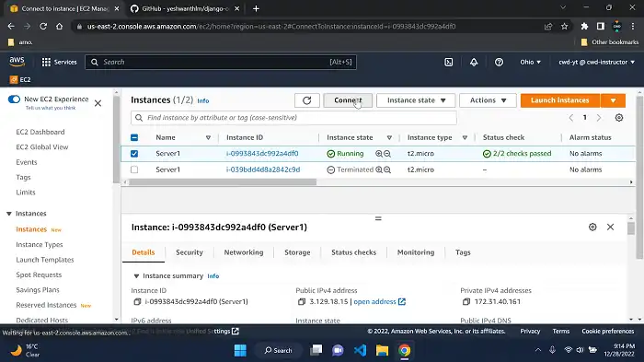Switch to the Monitoring tab
This screenshot has width=644, height=362.
(416, 252)
